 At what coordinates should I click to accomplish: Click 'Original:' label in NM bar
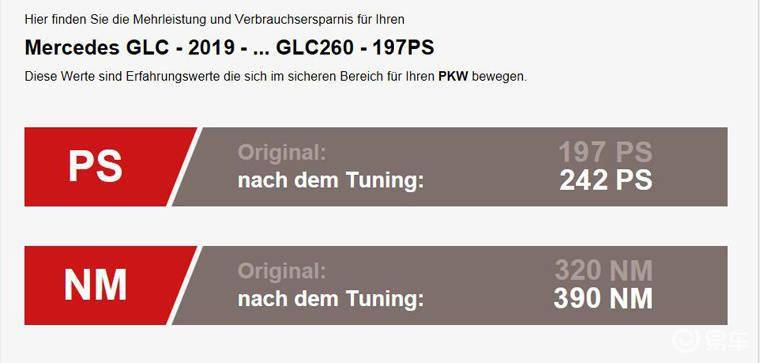(x=282, y=271)
